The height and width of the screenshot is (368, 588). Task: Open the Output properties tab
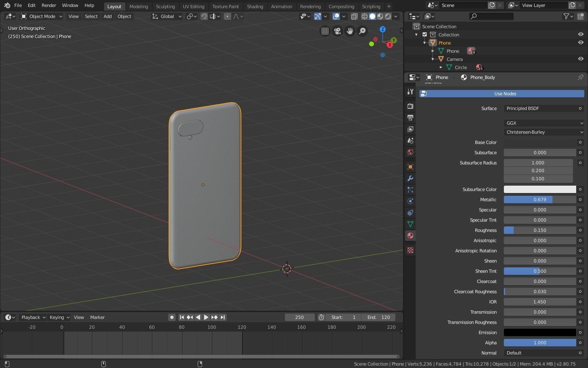pyautogui.click(x=410, y=118)
